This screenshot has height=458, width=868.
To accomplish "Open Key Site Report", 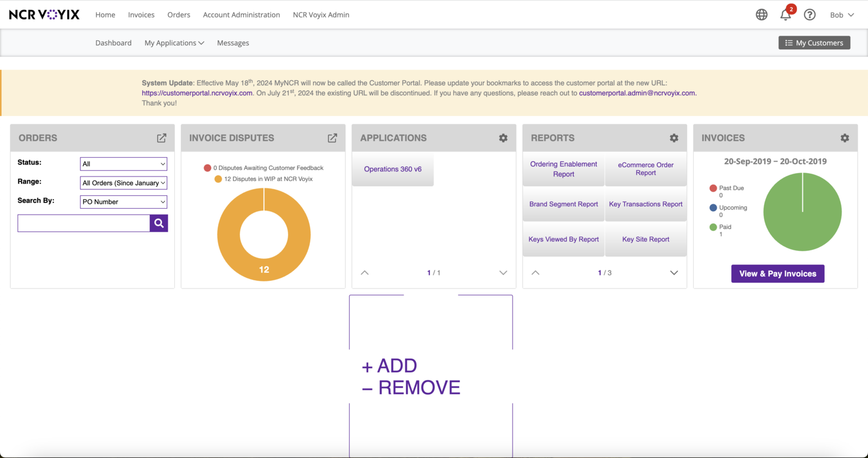I will [646, 239].
